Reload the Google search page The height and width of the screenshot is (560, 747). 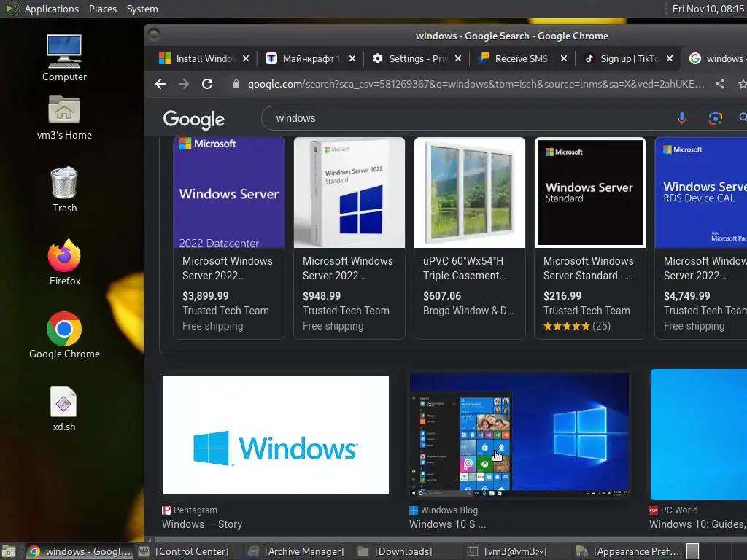pyautogui.click(x=207, y=85)
